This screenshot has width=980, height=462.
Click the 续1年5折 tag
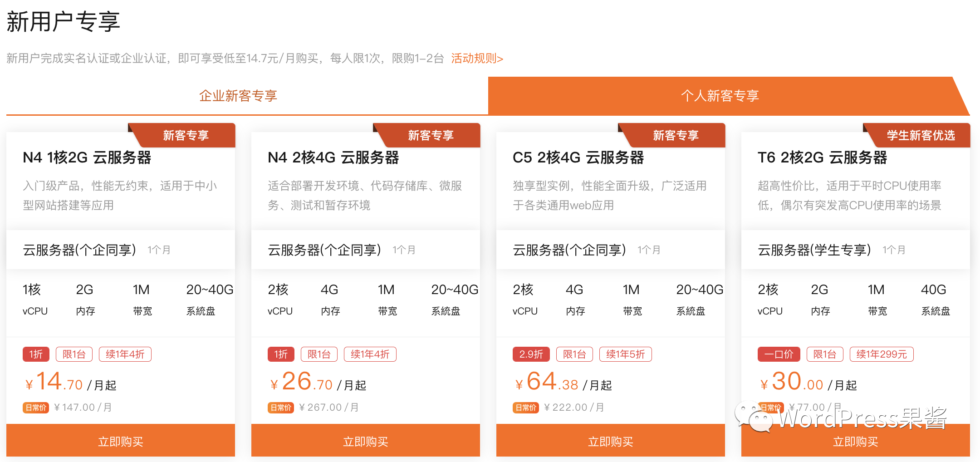pos(626,354)
